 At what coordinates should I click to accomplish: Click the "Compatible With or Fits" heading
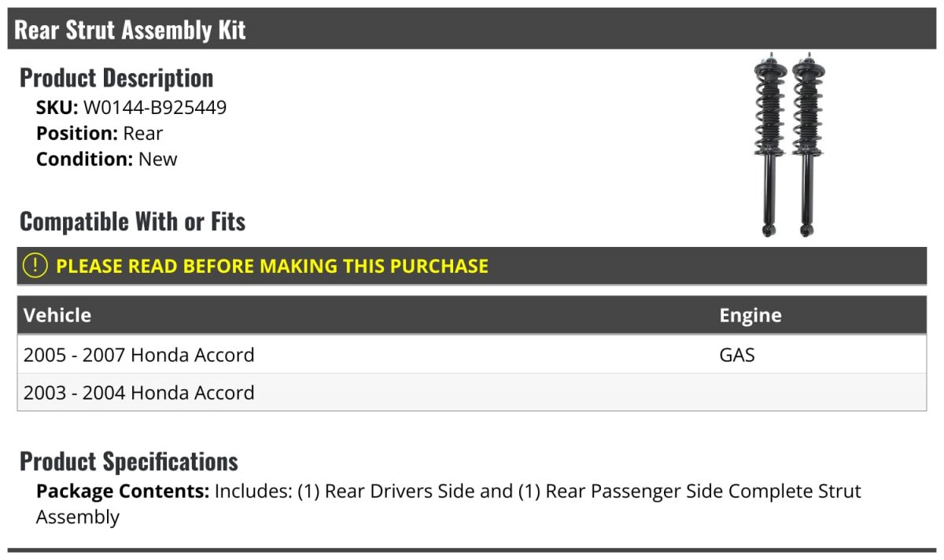(x=132, y=222)
